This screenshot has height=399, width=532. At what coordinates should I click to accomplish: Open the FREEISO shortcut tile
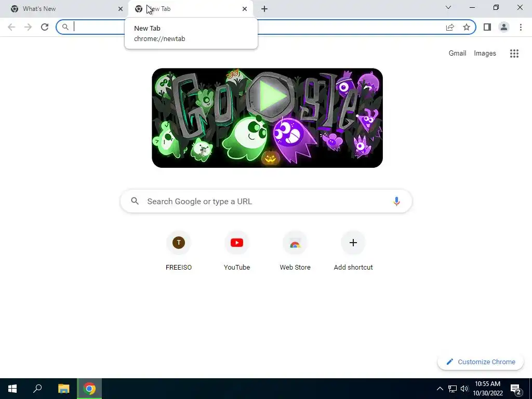[179, 251]
